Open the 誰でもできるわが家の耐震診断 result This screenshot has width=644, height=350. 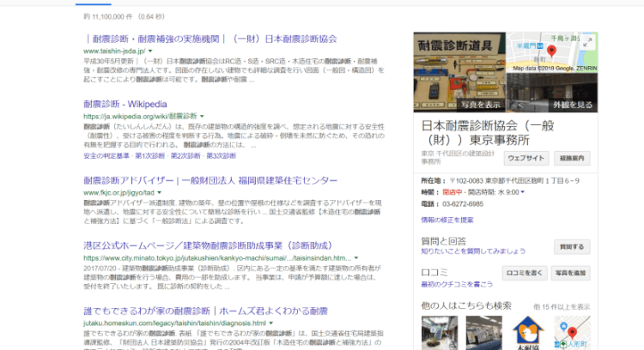tap(205, 311)
